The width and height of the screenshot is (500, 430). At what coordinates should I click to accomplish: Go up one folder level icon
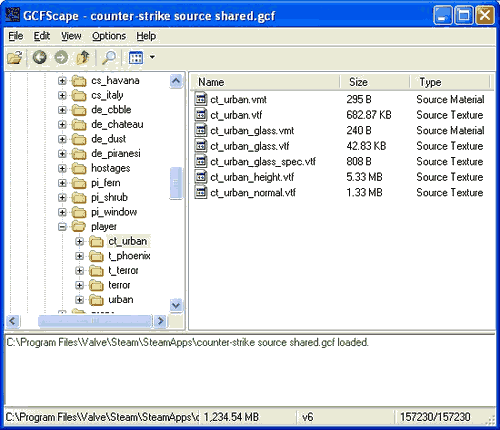click(x=83, y=57)
